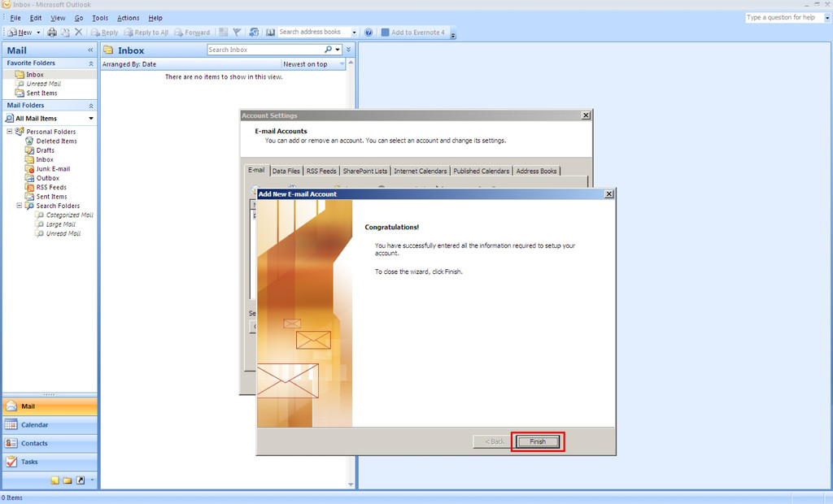Screen dimensions: 833x504
Task: Select Large Mail search folder
Action: click(x=60, y=224)
